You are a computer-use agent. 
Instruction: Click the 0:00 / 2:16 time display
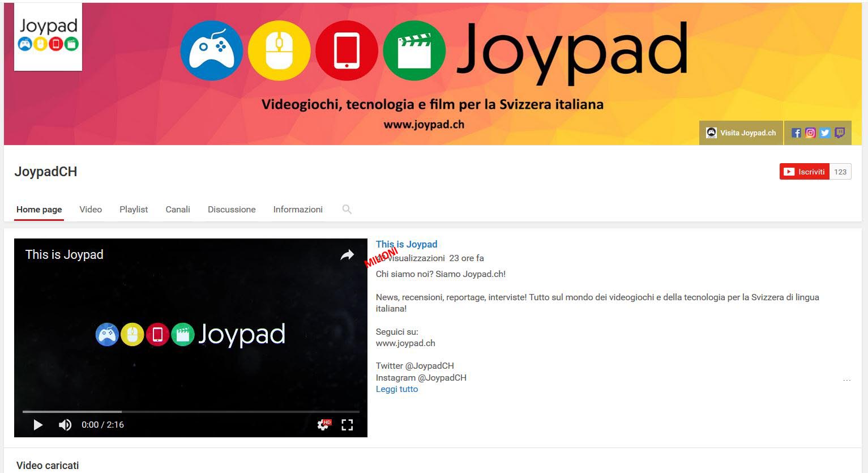[x=102, y=425]
